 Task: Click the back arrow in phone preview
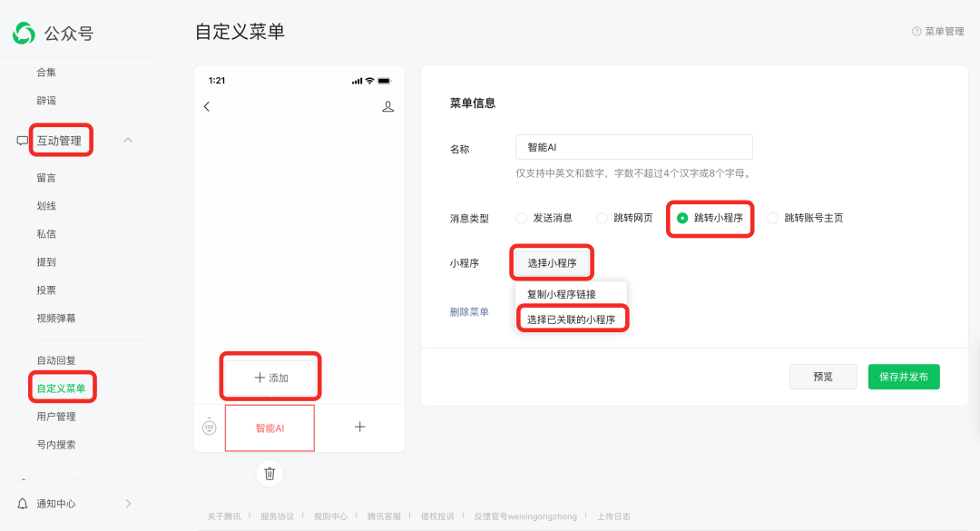point(207,107)
